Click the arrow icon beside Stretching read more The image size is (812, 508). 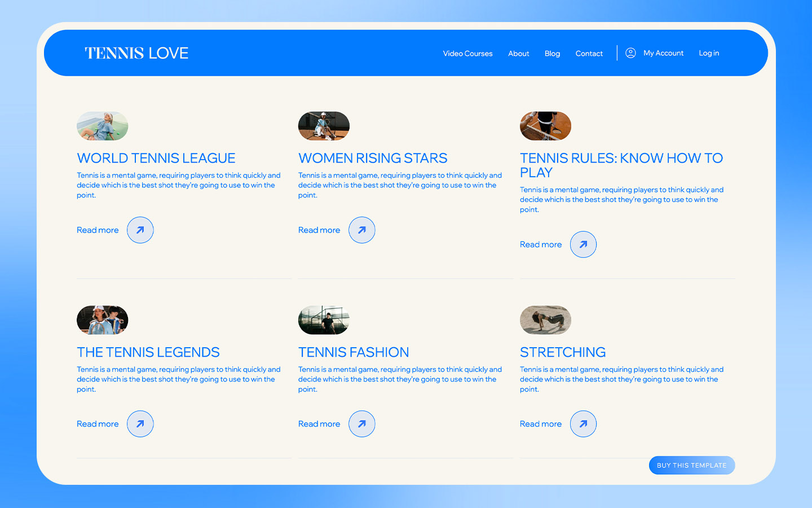tap(583, 424)
